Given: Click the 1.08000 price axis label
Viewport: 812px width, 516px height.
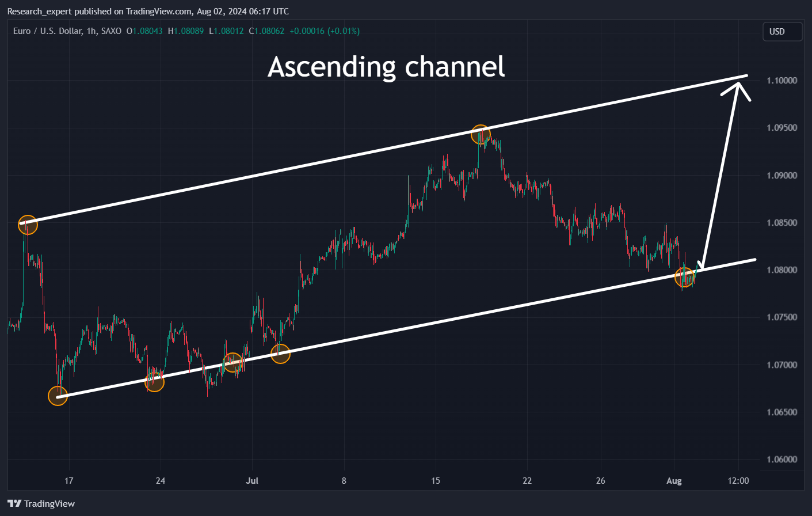Looking at the screenshot, I should click(782, 270).
